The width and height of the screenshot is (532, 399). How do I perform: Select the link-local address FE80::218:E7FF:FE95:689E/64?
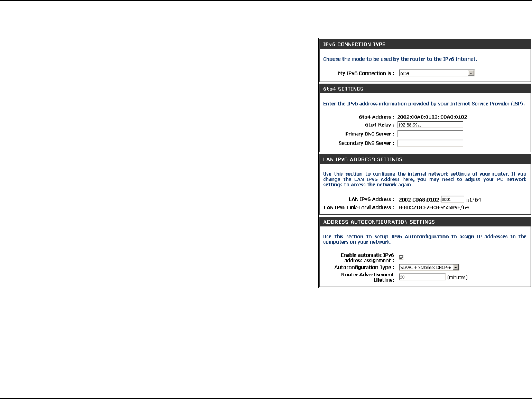click(x=434, y=207)
